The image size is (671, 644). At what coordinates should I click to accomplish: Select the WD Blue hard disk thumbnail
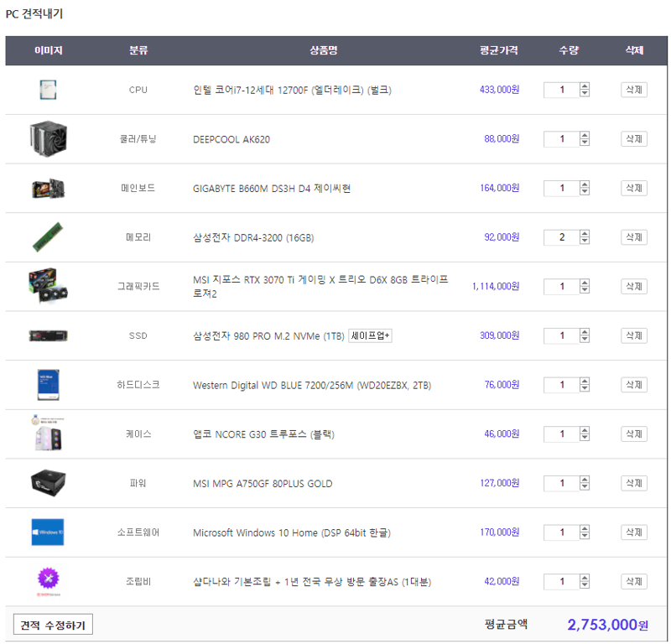click(x=48, y=385)
